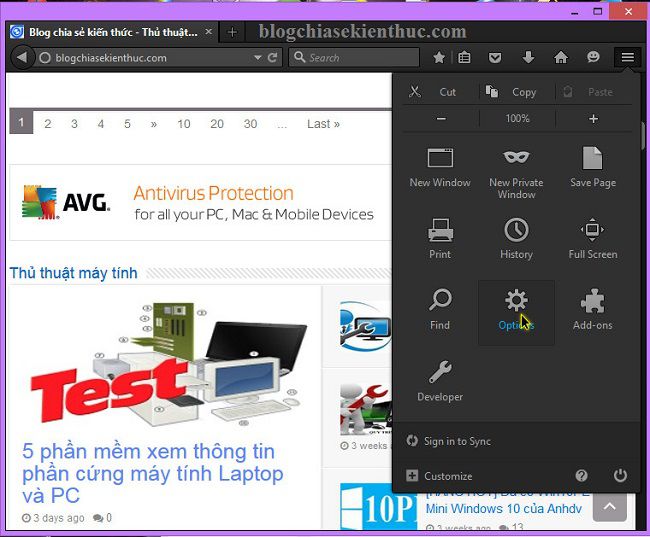Open a new tab with plus button
The height and width of the screenshot is (537, 650).
pyautogui.click(x=232, y=32)
